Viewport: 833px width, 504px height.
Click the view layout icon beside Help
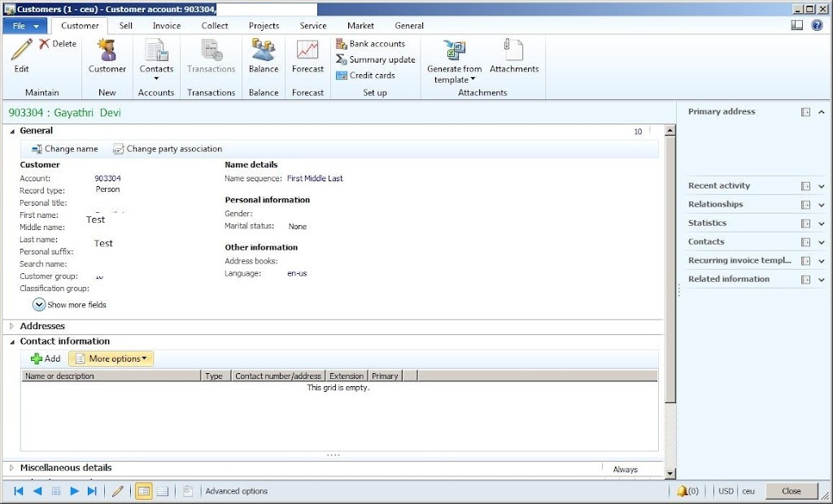pyautogui.click(x=797, y=25)
